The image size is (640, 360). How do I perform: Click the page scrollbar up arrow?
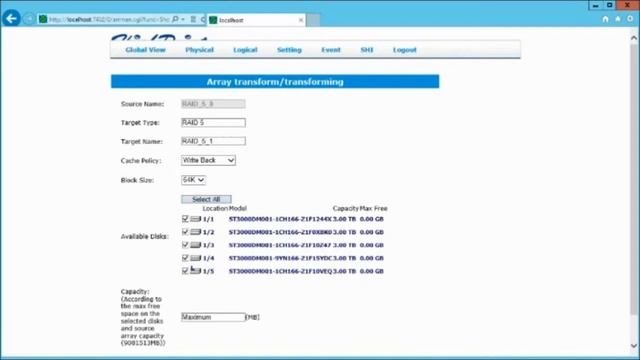coord(634,38)
